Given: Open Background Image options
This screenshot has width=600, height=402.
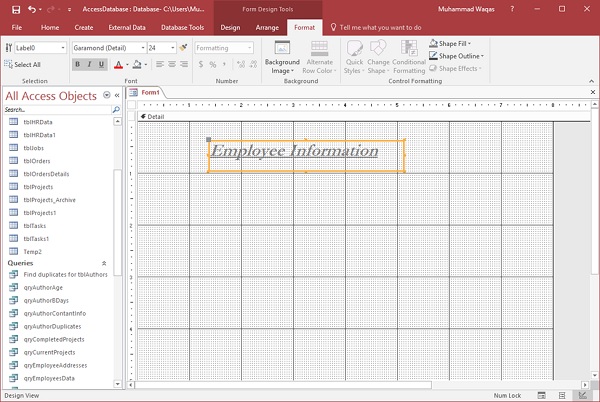Looking at the screenshot, I should click(x=282, y=58).
